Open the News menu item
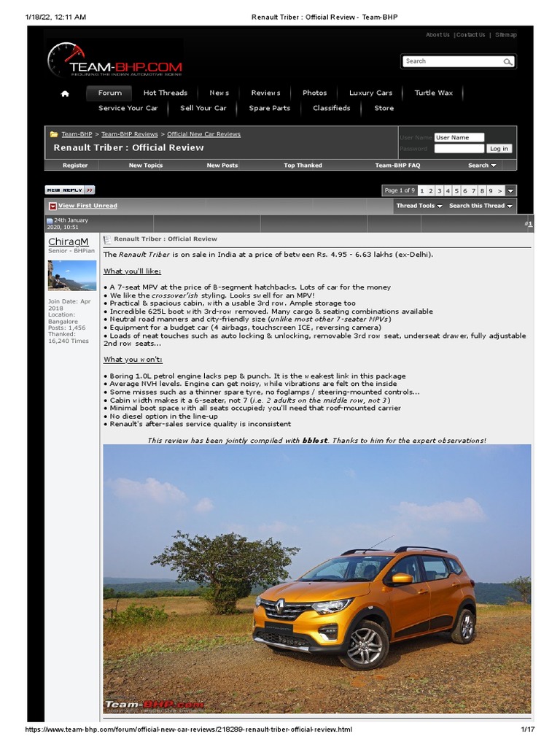Screen dimensions: 560x747 219,93
